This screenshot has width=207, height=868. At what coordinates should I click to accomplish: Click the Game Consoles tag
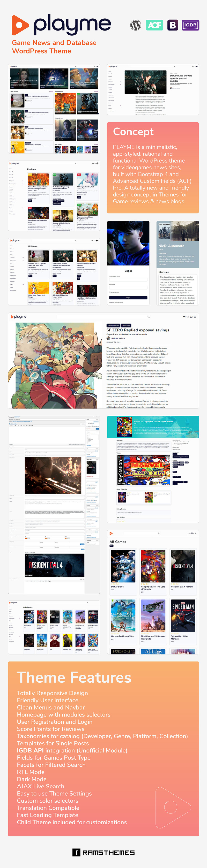pos(113,325)
